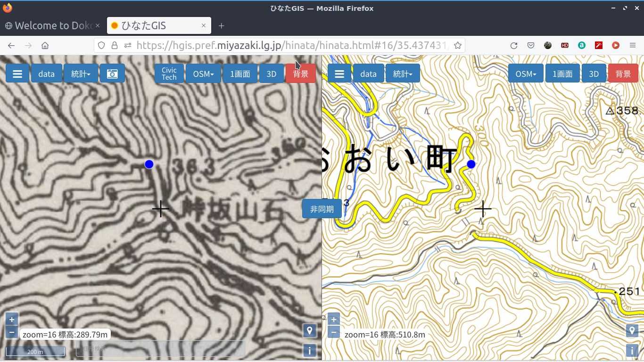The height and width of the screenshot is (362, 644).
Task: Click the screenshot camera icon on left map
Action: tap(112, 74)
